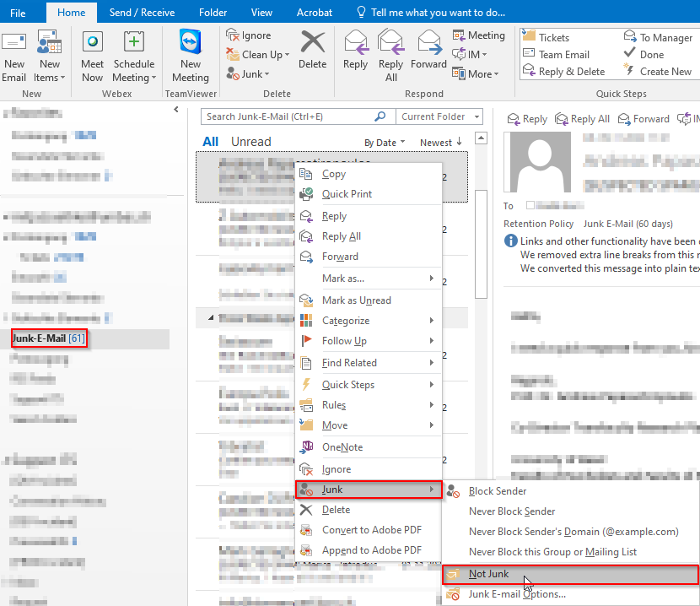Click the message list scrollbar
Image resolution: width=700 pixels, height=606 pixels.
point(481,245)
